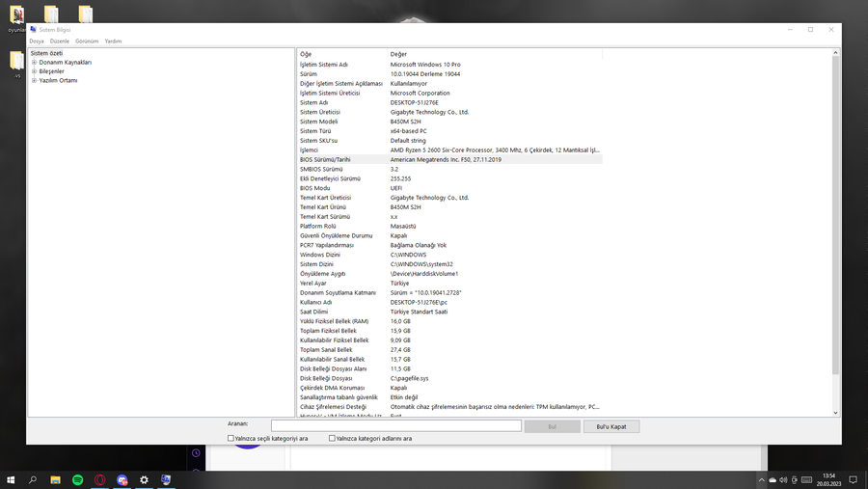Select Bileşenler tree label
The height and width of the screenshot is (489, 868).
tap(51, 71)
